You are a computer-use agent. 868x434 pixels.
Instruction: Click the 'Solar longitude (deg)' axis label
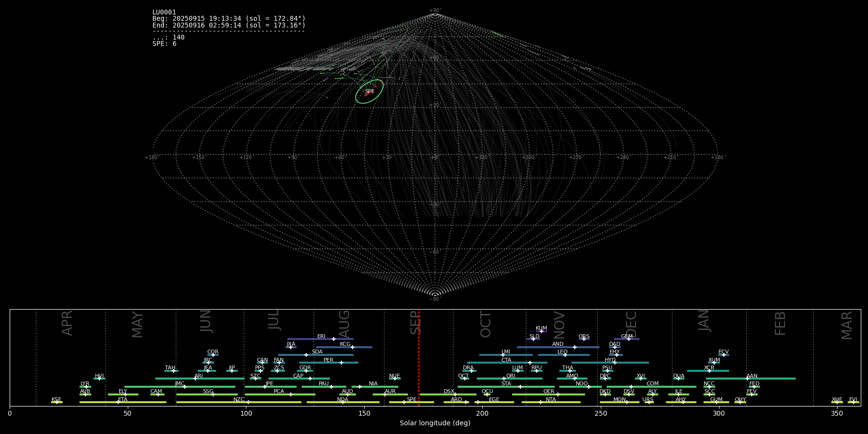pyautogui.click(x=435, y=423)
